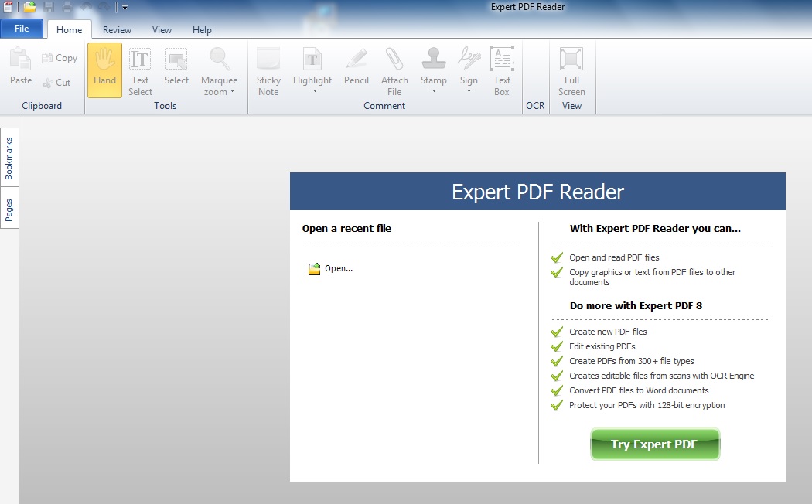Select the Attach File tool
Viewport: 812px width, 504px height.
click(x=394, y=70)
